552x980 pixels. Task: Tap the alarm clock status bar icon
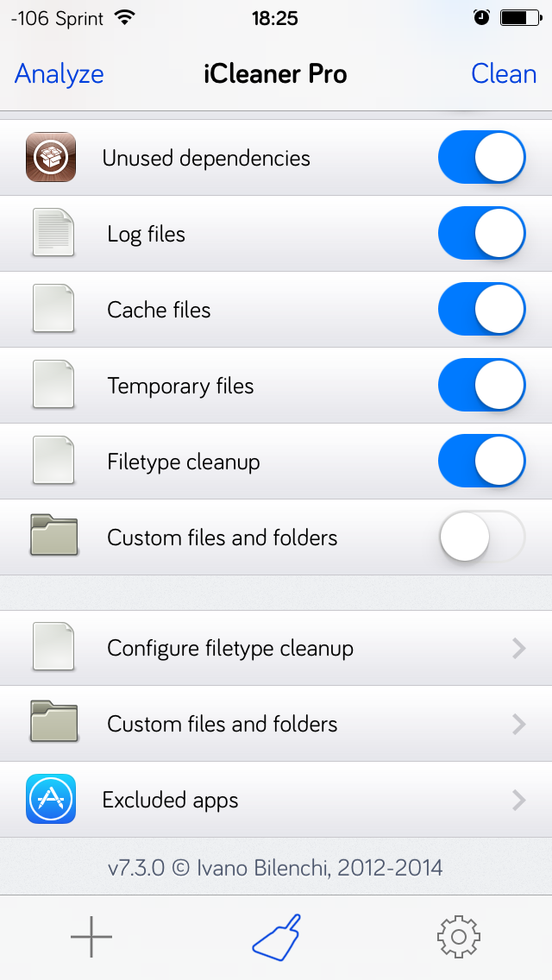pyautogui.click(x=481, y=17)
